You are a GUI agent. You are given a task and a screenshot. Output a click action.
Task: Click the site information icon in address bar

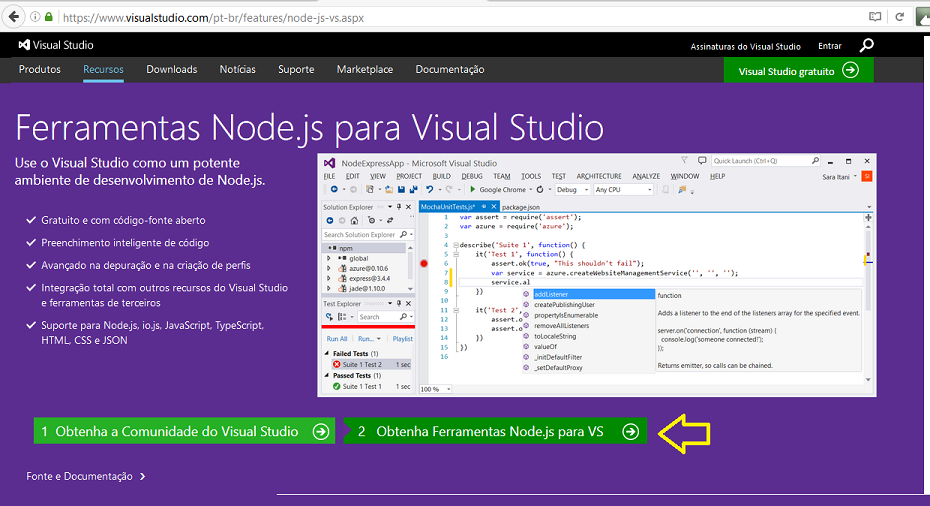35,17
